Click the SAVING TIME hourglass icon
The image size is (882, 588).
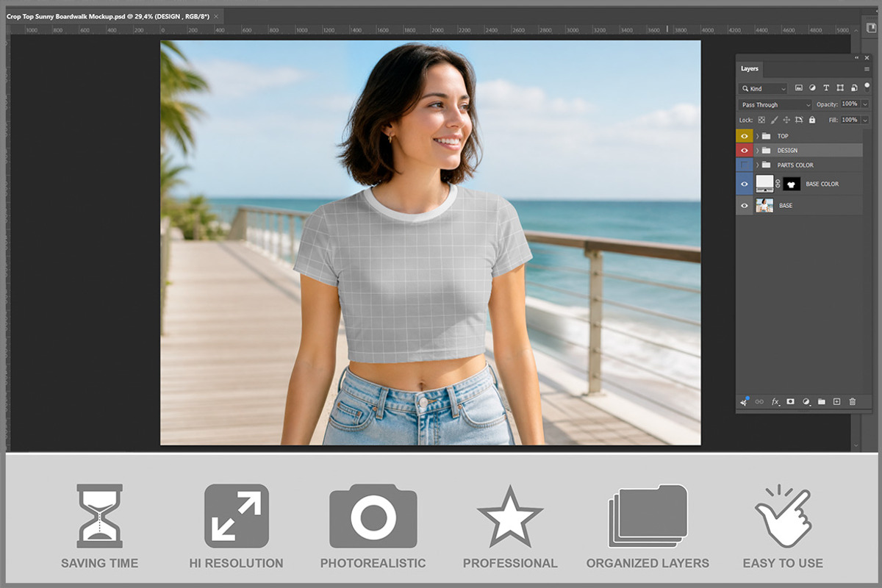pyautogui.click(x=100, y=515)
